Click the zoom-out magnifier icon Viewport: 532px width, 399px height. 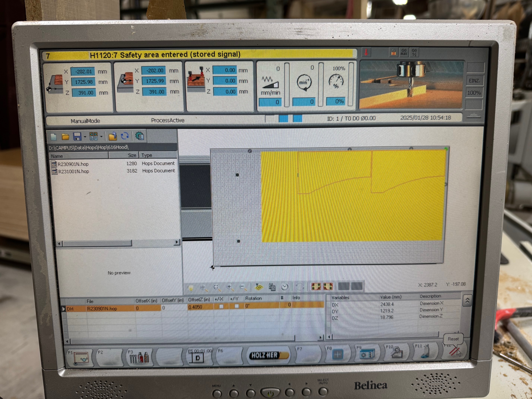click(x=243, y=287)
